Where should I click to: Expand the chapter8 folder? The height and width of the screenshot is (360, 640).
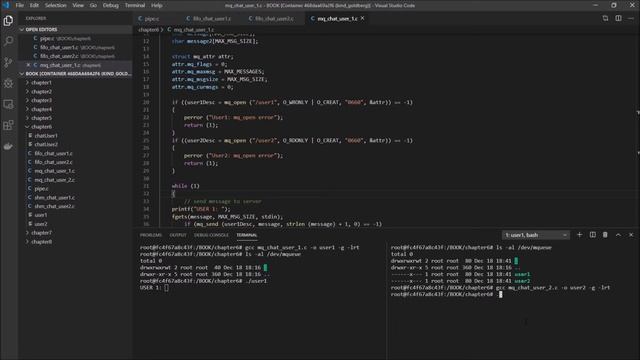(x=41, y=241)
